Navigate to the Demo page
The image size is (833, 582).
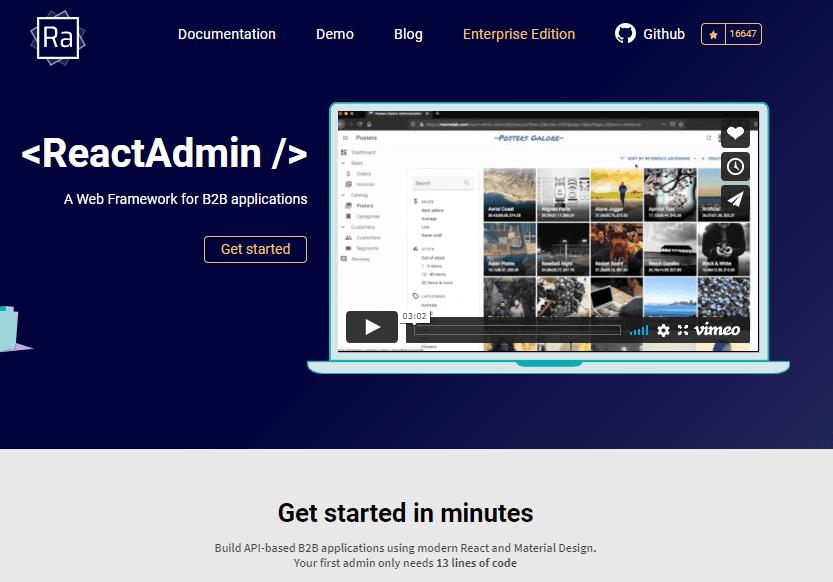click(334, 34)
